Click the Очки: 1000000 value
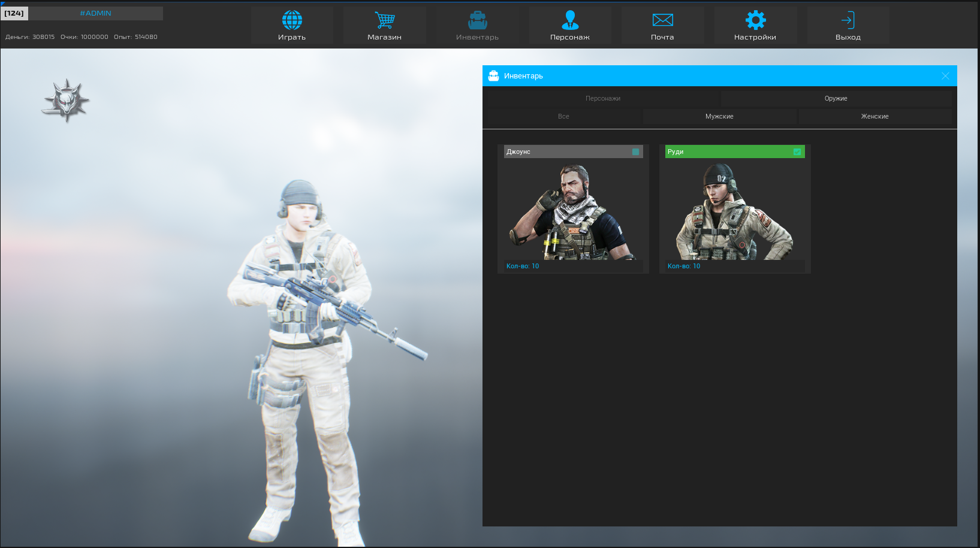Viewport: 980px width, 548px height. pos(85,37)
